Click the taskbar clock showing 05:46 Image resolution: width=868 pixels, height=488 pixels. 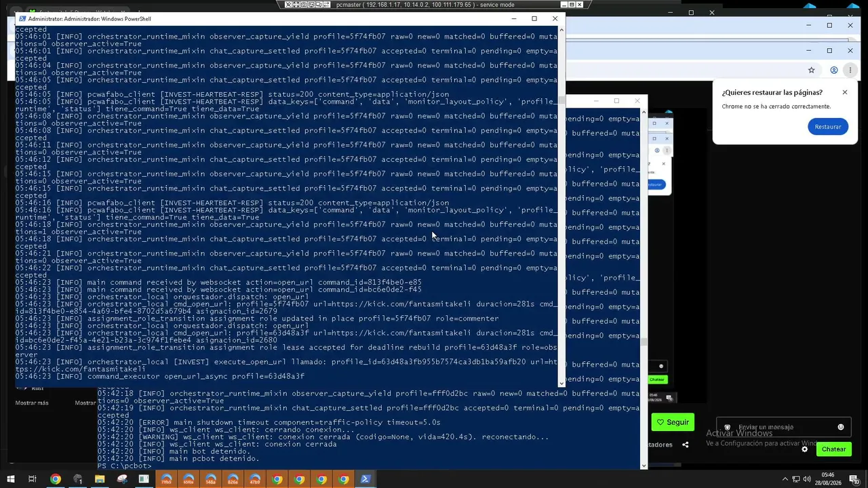pos(829,479)
